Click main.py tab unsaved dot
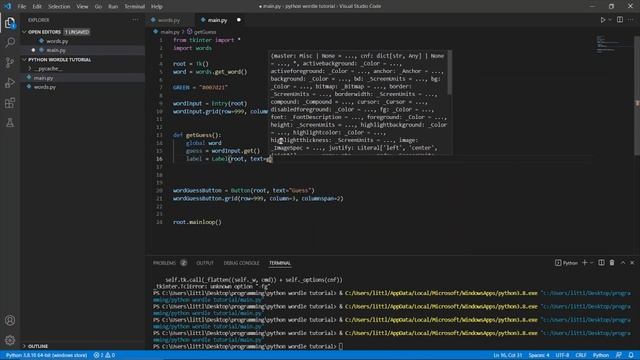This screenshot has width=640, height=360. point(239,20)
